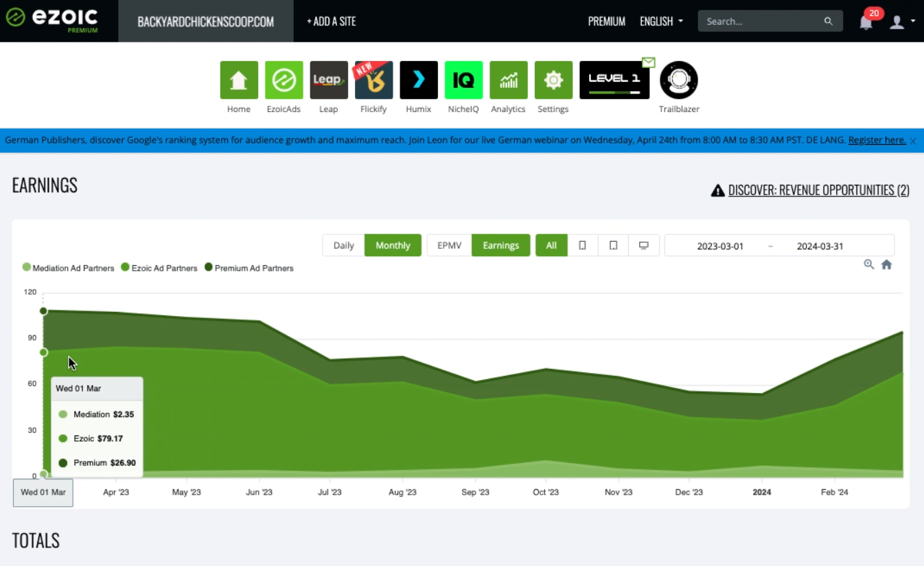Screen dimensions: 924x566
Task: Open the notifications bell
Action: pyautogui.click(x=866, y=22)
